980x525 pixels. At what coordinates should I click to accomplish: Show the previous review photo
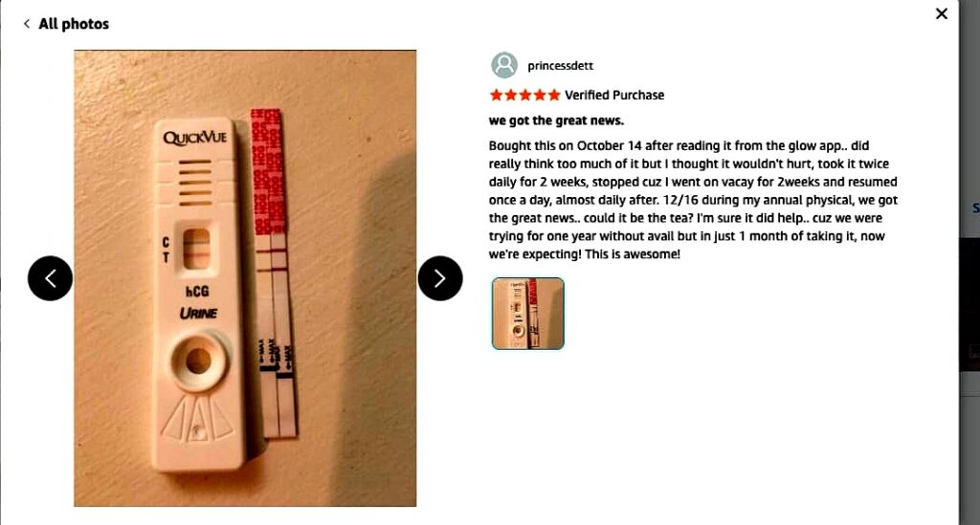pyautogui.click(x=51, y=278)
